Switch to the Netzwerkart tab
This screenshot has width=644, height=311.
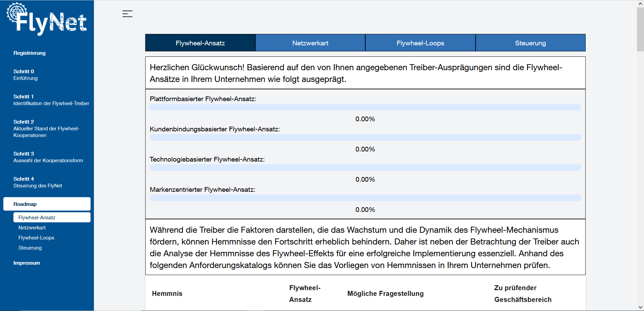click(310, 43)
